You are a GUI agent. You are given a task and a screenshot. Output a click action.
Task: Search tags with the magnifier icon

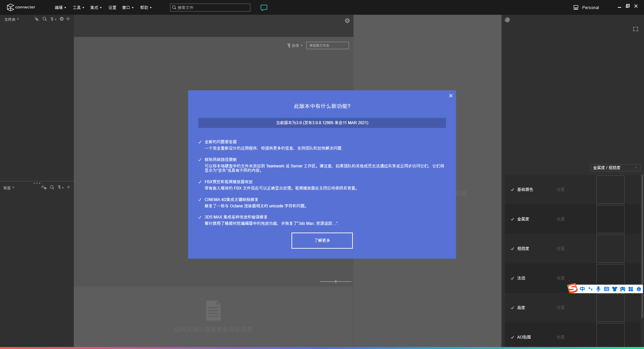(x=52, y=187)
